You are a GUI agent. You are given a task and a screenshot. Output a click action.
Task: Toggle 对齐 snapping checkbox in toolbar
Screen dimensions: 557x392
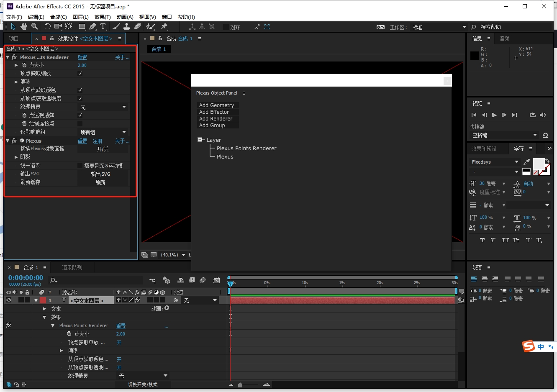(x=226, y=27)
